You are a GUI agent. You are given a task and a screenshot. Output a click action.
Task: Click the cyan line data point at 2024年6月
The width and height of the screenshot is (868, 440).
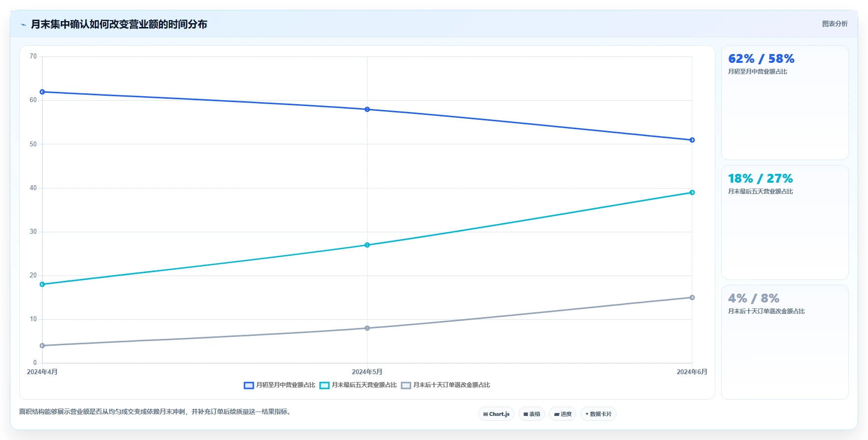click(x=692, y=192)
